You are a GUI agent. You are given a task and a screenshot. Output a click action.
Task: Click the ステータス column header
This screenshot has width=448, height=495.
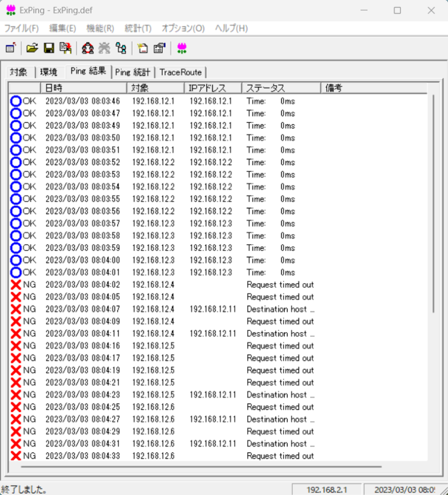281,88
